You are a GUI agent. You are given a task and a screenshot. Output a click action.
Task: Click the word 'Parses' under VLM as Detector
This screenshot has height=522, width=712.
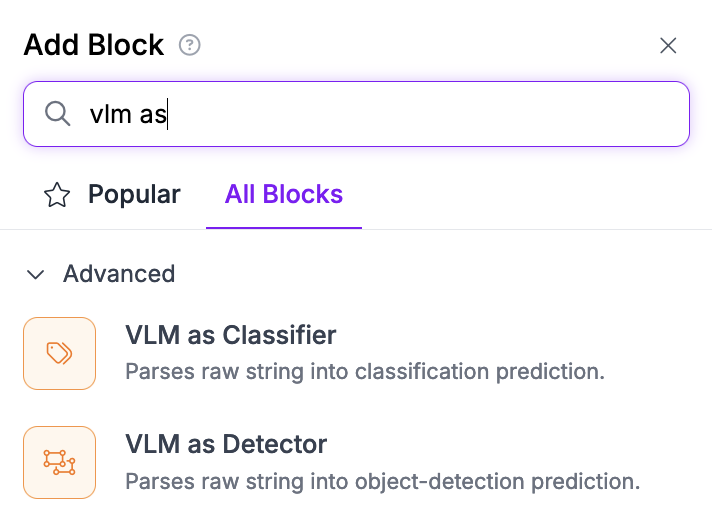pyautogui.click(x=157, y=481)
